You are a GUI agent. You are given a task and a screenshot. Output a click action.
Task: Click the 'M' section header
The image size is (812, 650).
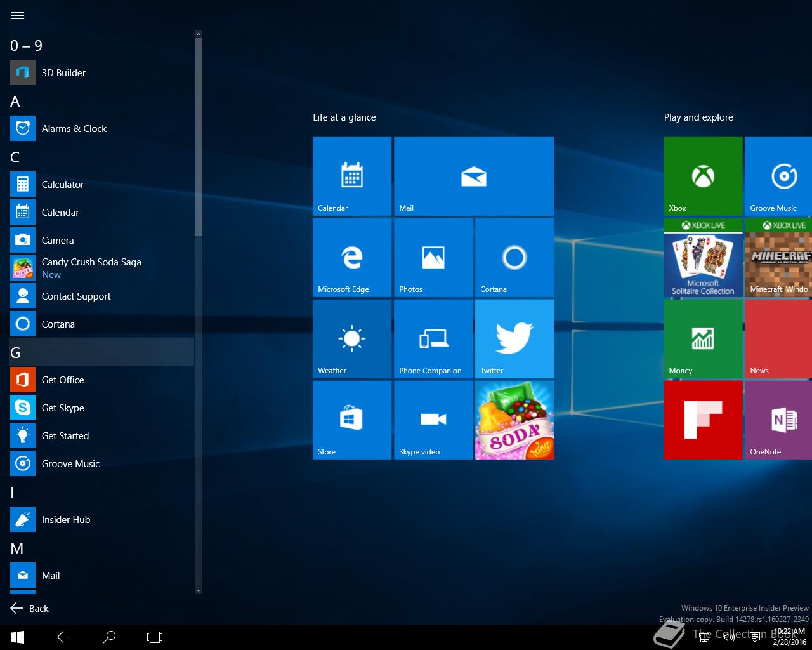[101, 548]
